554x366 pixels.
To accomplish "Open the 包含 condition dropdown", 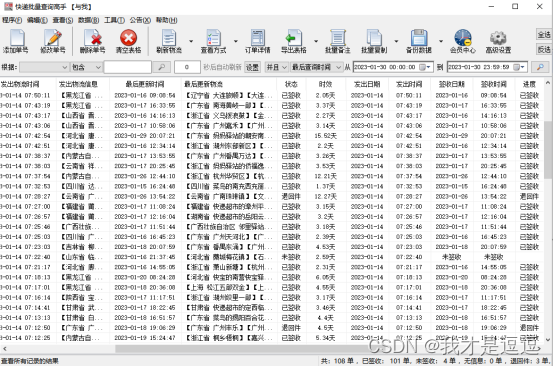I will (86, 67).
